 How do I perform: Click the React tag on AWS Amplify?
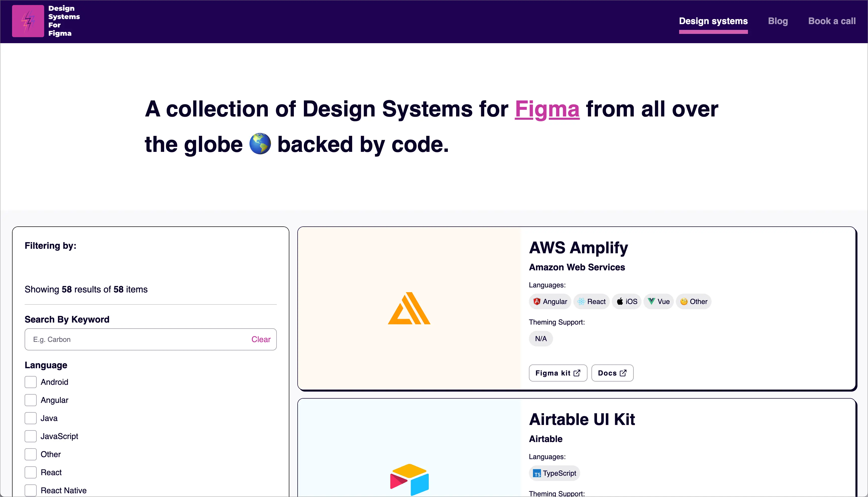pyautogui.click(x=591, y=301)
